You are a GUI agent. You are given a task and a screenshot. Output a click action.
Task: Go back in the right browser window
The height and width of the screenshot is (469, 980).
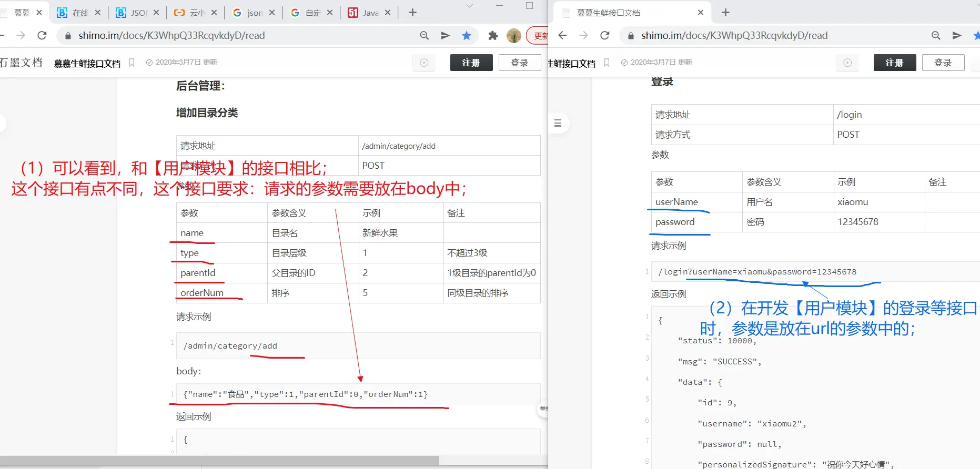click(x=562, y=35)
